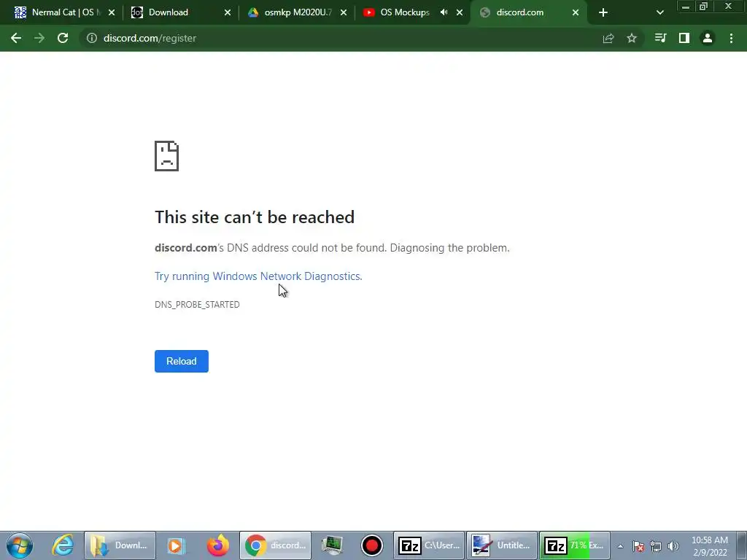Close the Download tab
The image size is (747, 560).
click(x=228, y=13)
